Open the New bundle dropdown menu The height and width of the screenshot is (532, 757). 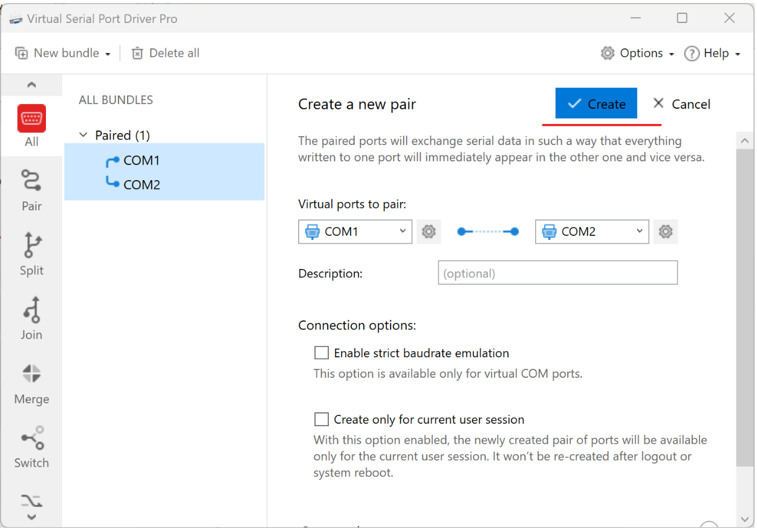pyautogui.click(x=63, y=53)
